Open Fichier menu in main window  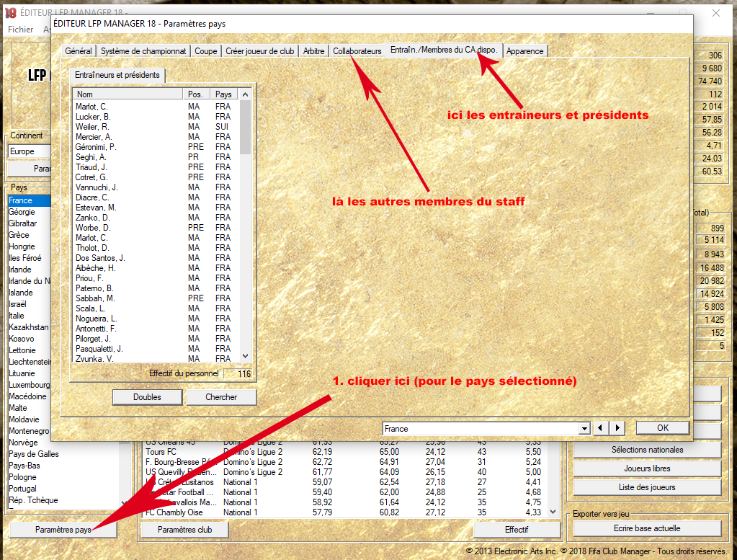click(21, 29)
